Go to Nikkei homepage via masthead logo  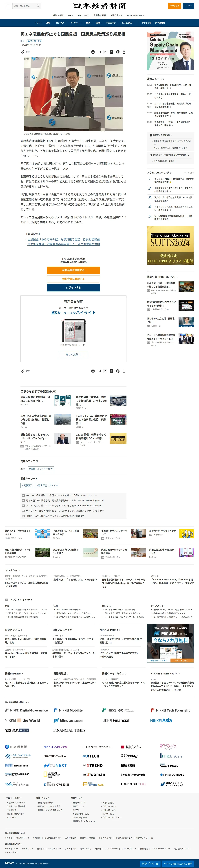(x=99, y=6)
